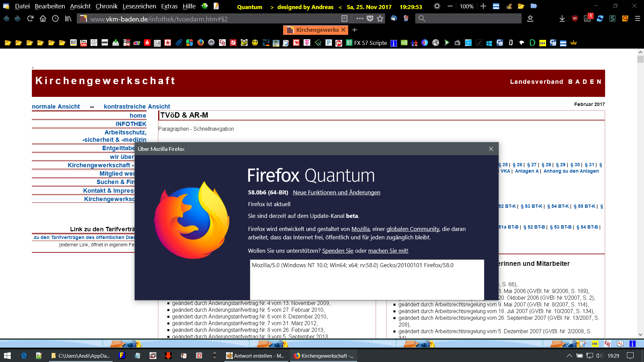Screen dimensions: 644x362
Task: Expand hidden system tray icons
Action: (x=569, y=356)
